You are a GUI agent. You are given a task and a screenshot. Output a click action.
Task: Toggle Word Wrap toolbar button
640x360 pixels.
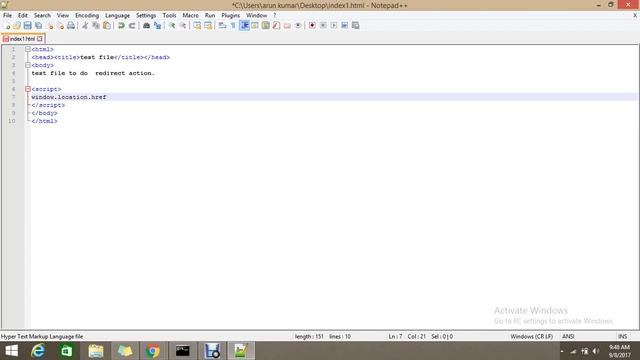(x=222, y=26)
